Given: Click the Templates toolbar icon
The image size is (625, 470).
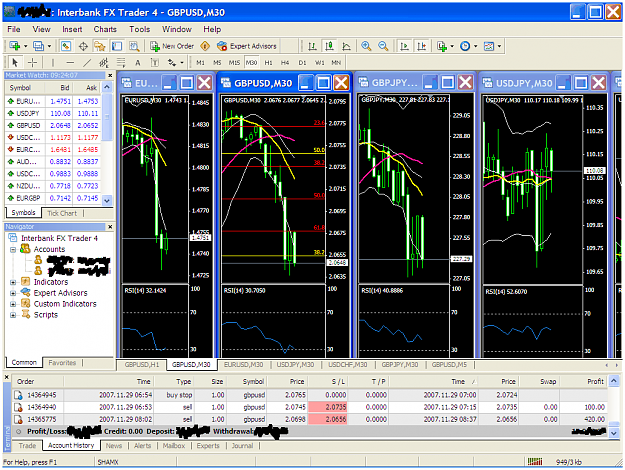Looking at the screenshot, I should coord(489,46).
